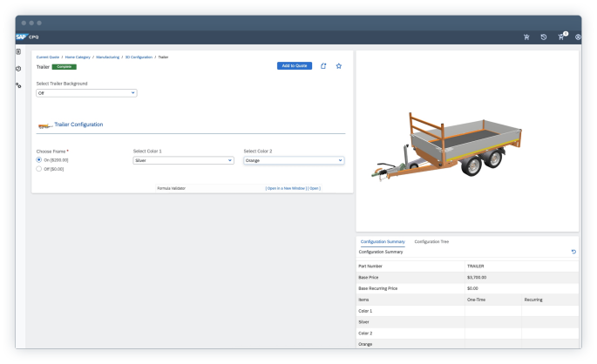The width and height of the screenshot is (597, 364).
Task: Expand the Select Trailer Background dropdown
Action: tap(86, 92)
